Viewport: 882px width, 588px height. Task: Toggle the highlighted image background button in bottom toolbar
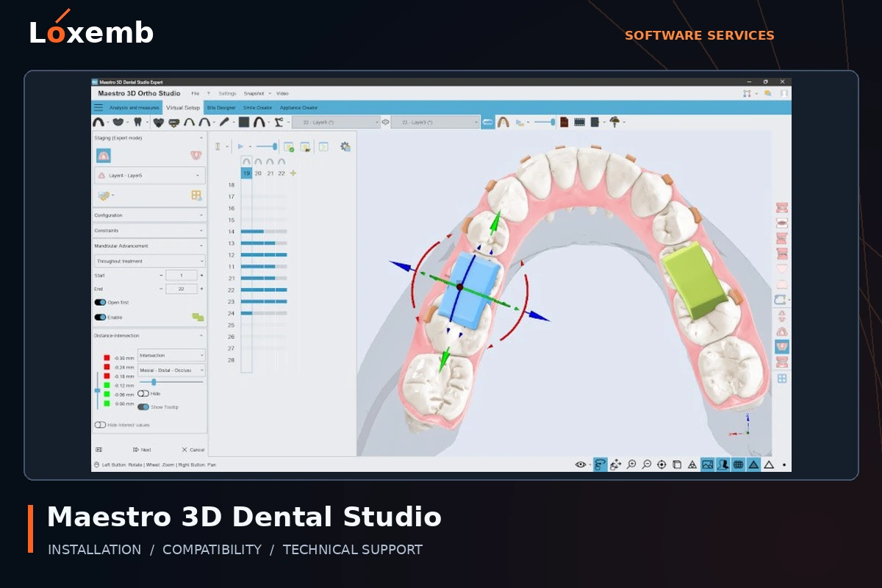[x=707, y=465]
